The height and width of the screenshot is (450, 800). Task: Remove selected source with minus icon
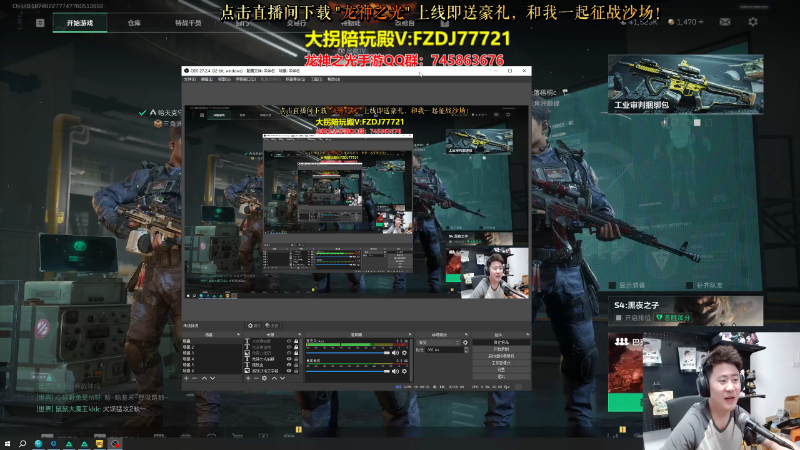256,378
